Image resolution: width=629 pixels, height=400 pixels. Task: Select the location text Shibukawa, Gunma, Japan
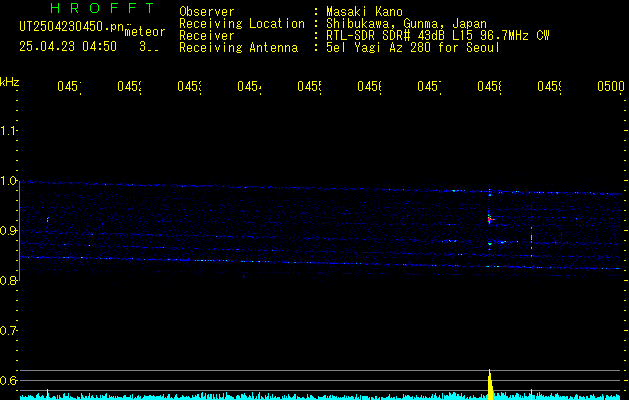(406, 24)
